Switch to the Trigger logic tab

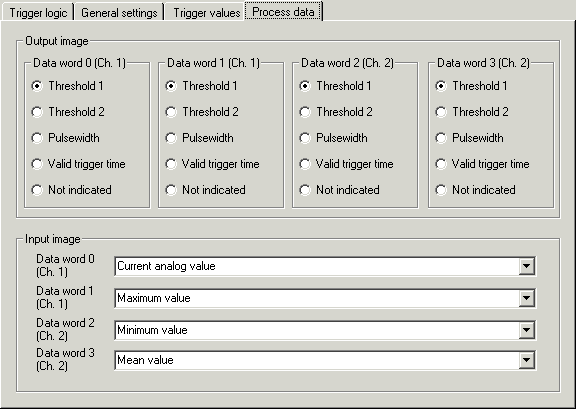tap(38, 12)
